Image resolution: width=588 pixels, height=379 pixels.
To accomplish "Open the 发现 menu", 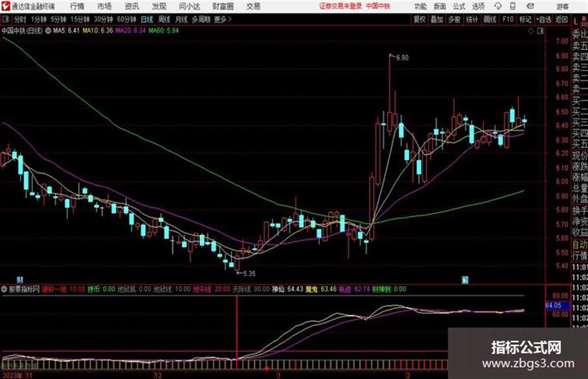I will pos(159,6).
